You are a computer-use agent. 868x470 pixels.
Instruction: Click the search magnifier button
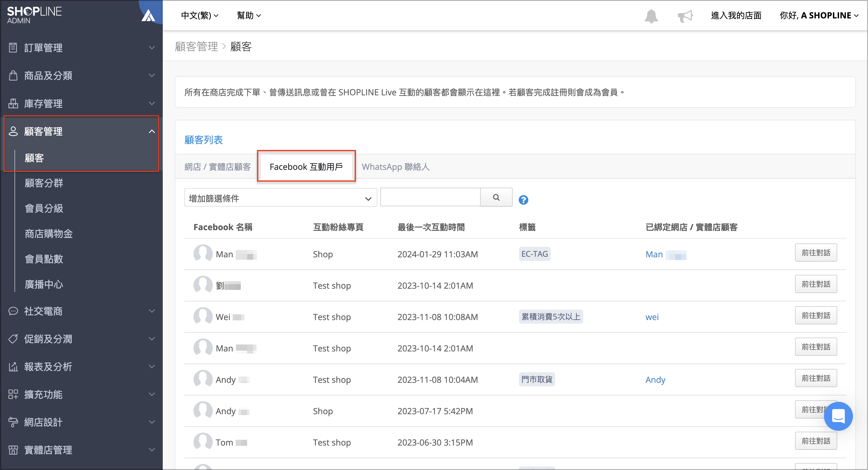coord(496,197)
